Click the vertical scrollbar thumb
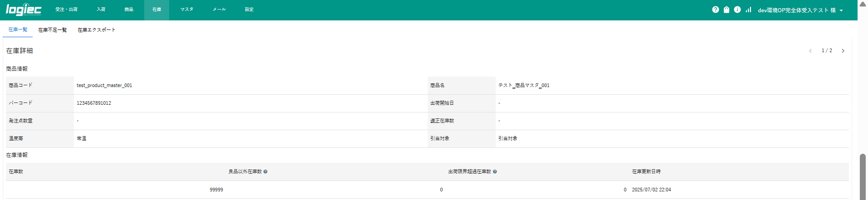The width and height of the screenshot is (868, 200). click(863, 177)
